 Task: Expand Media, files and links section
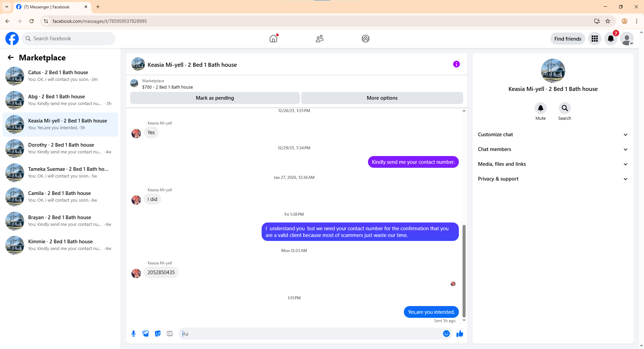[x=553, y=164]
